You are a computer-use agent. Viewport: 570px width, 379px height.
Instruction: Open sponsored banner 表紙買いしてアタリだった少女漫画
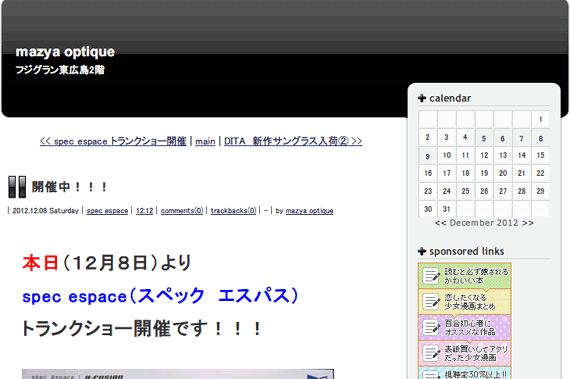pyautogui.click(x=465, y=353)
